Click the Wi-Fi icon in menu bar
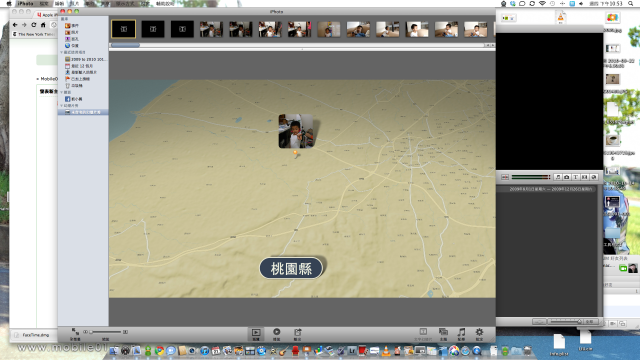The width and height of the screenshot is (640, 360). tap(542, 3)
